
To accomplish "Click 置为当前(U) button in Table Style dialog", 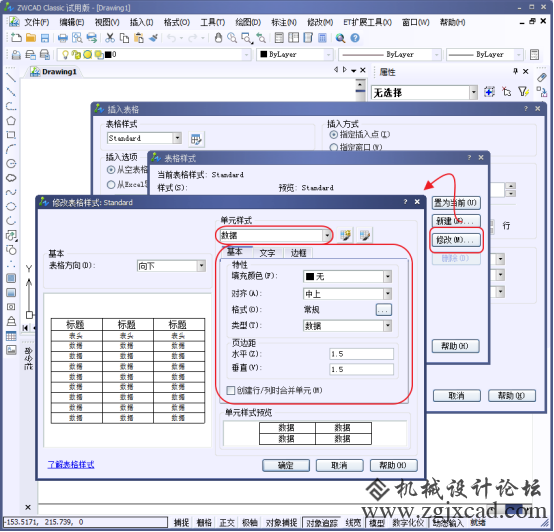I will coord(456,203).
